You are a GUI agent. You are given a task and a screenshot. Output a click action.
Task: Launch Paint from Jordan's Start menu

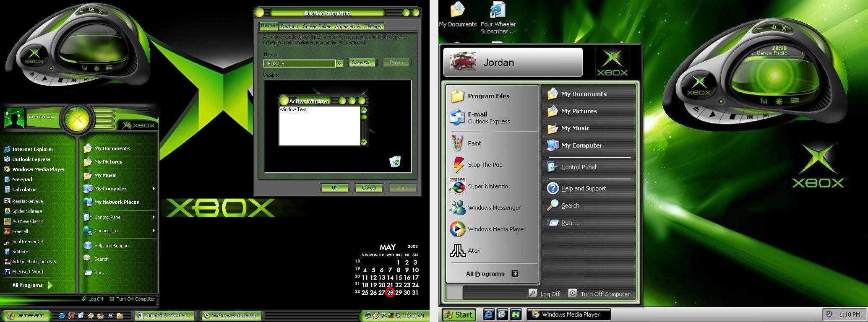(x=466, y=143)
